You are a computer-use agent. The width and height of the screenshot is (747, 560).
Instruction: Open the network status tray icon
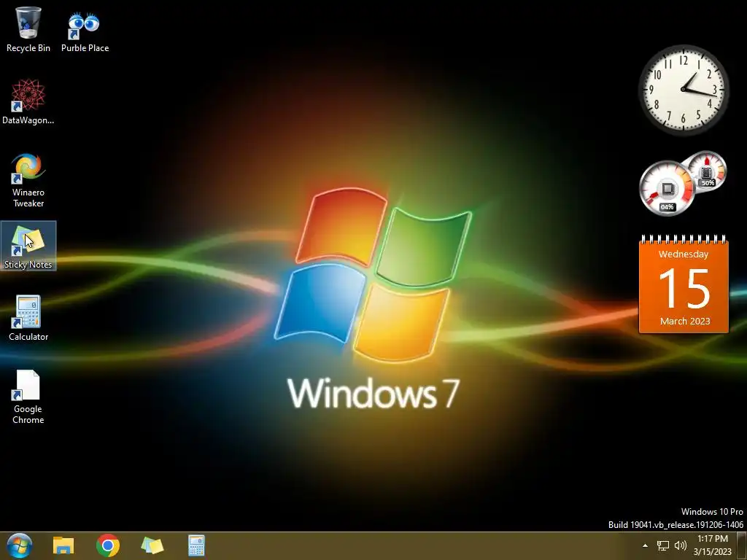pos(662,545)
